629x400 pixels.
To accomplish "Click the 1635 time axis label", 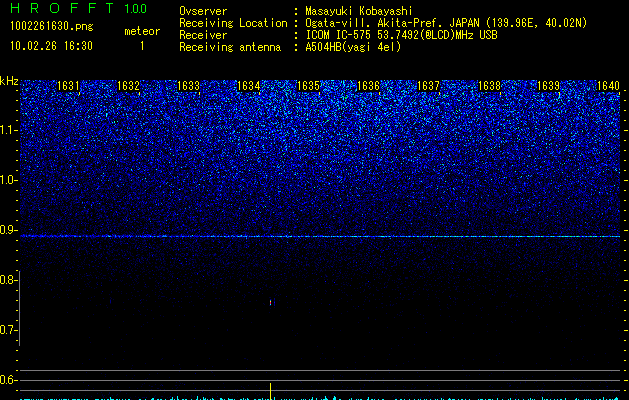I will (x=308, y=86).
